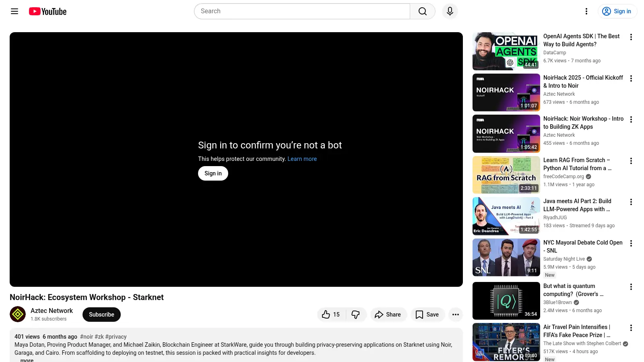Image resolution: width=644 pixels, height=362 pixels.
Task: Open OpenAI Agents SDK video thumbnail
Action: pos(506,51)
